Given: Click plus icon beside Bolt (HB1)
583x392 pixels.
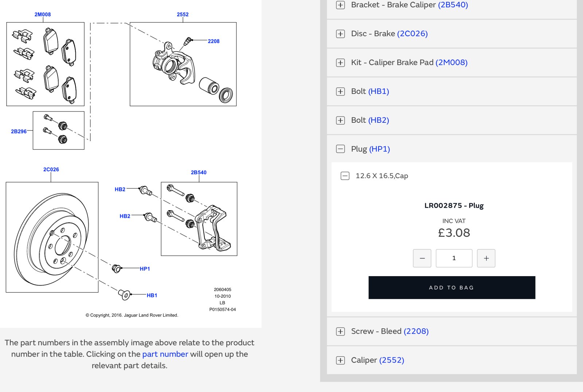Looking at the screenshot, I should click(x=340, y=91).
